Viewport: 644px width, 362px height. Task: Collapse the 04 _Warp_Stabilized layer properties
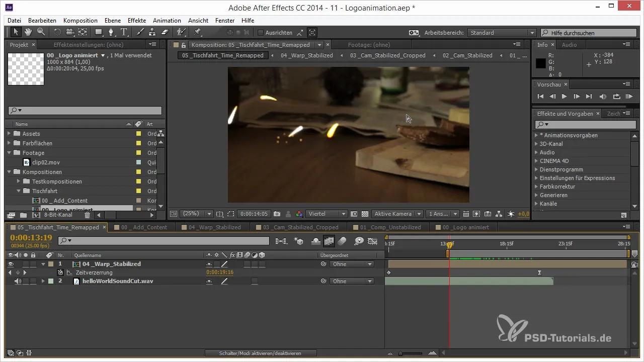pyautogui.click(x=43, y=264)
